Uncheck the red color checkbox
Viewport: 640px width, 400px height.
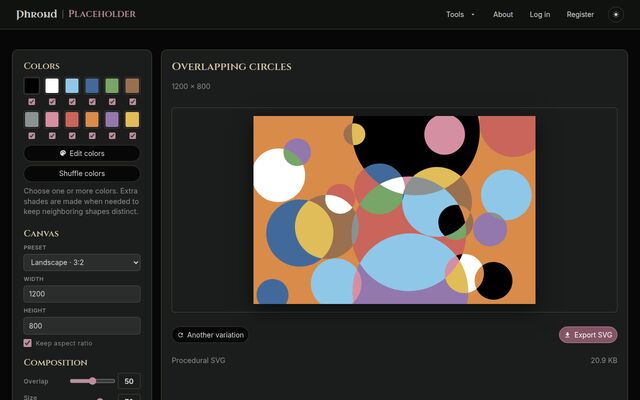coord(72,136)
